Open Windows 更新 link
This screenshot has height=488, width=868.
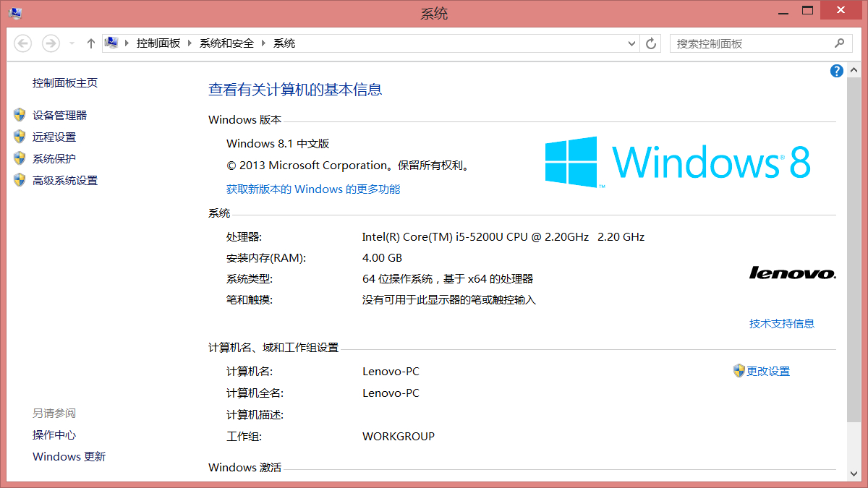coord(69,457)
